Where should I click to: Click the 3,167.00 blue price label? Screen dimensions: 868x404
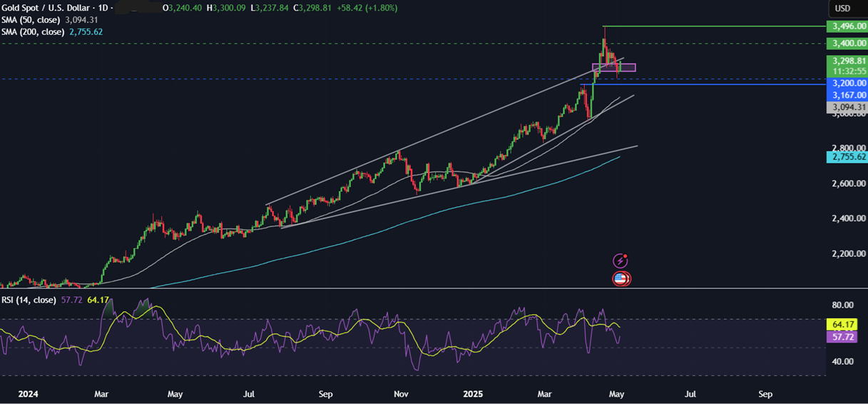point(845,94)
